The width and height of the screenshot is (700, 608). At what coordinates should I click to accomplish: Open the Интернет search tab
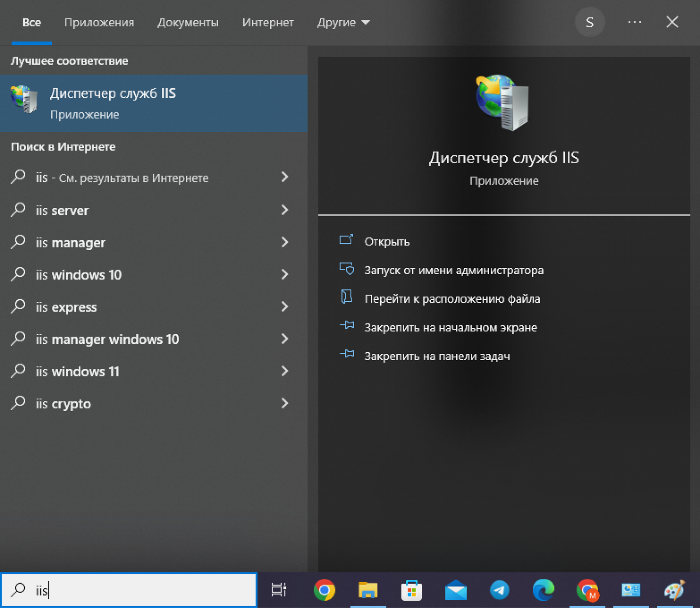tap(268, 22)
